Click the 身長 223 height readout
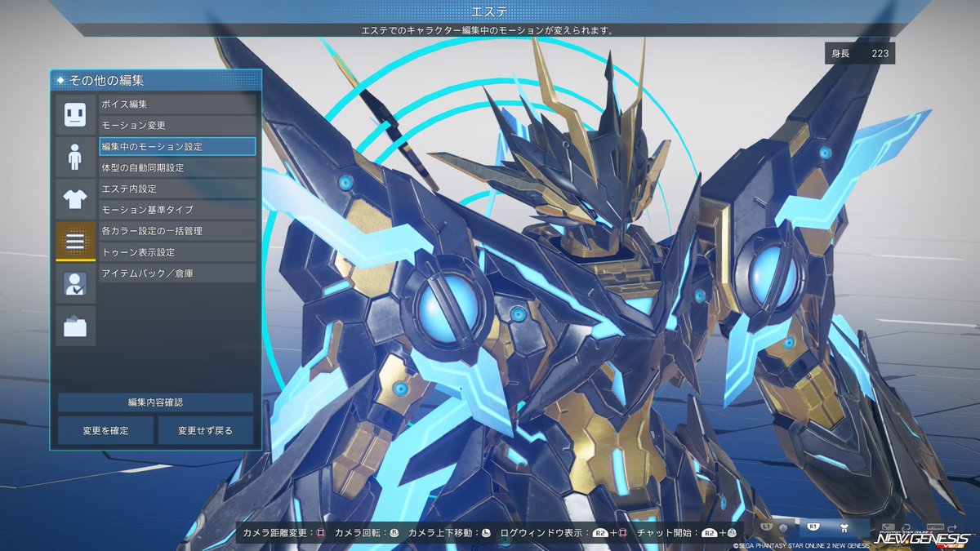 coord(859,53)
